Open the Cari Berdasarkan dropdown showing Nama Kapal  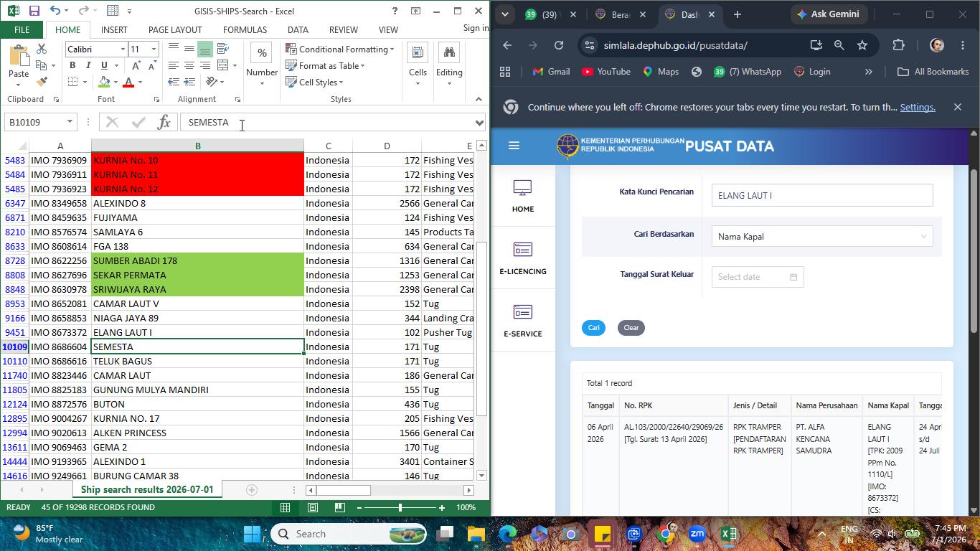click(x=822, y=236)
